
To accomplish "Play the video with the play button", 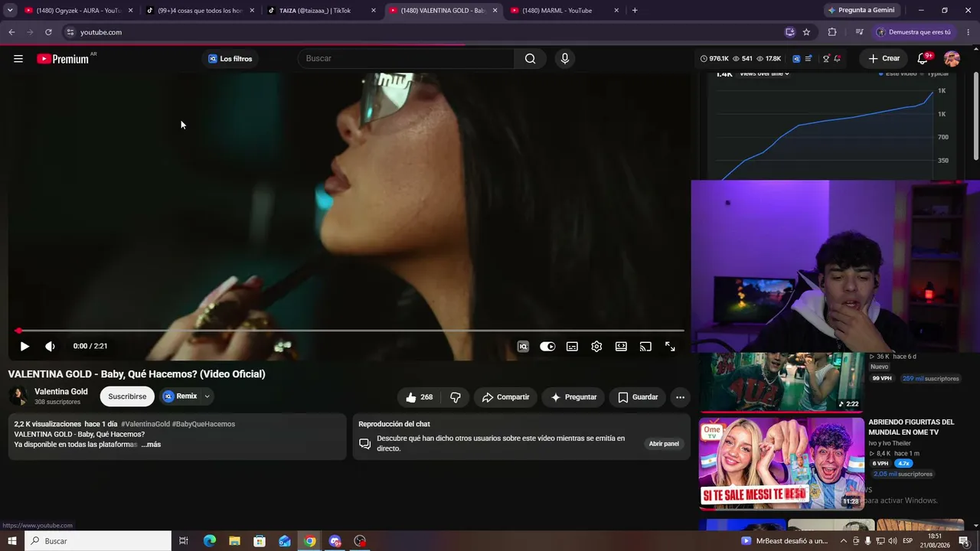I will (x=24, y=347).
